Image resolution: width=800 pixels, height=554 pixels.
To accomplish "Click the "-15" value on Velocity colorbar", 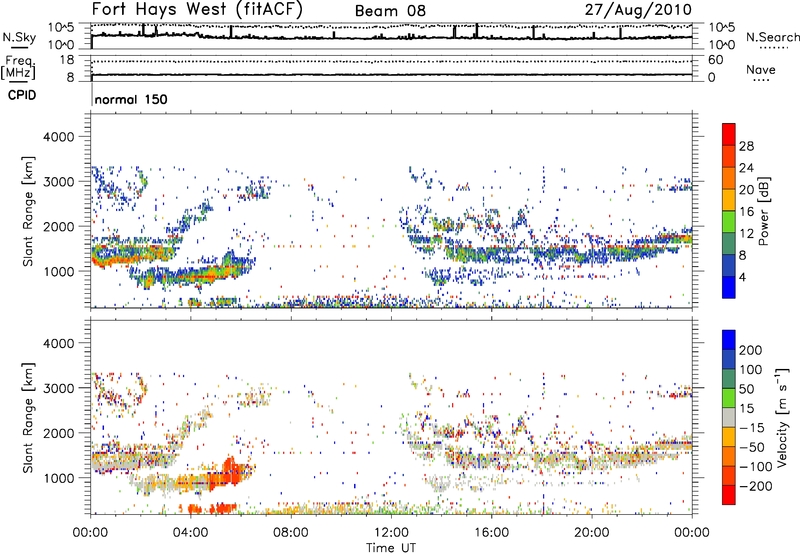I will (752, 427).
